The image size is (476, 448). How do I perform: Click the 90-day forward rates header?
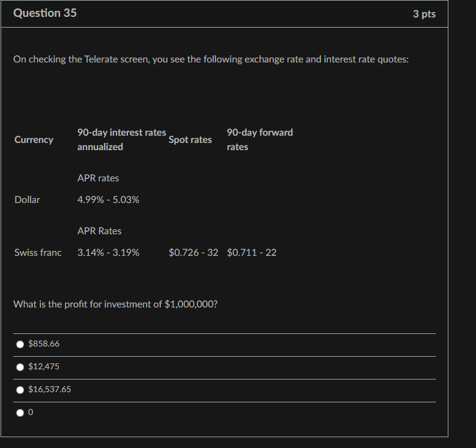pos(259,140)
